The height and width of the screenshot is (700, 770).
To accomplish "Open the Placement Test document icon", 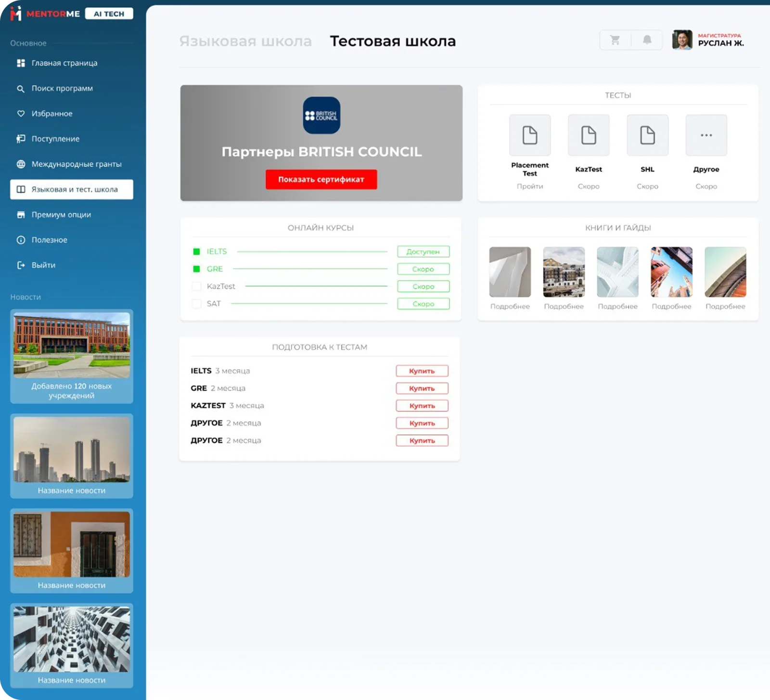I will (x=530, y=135).
